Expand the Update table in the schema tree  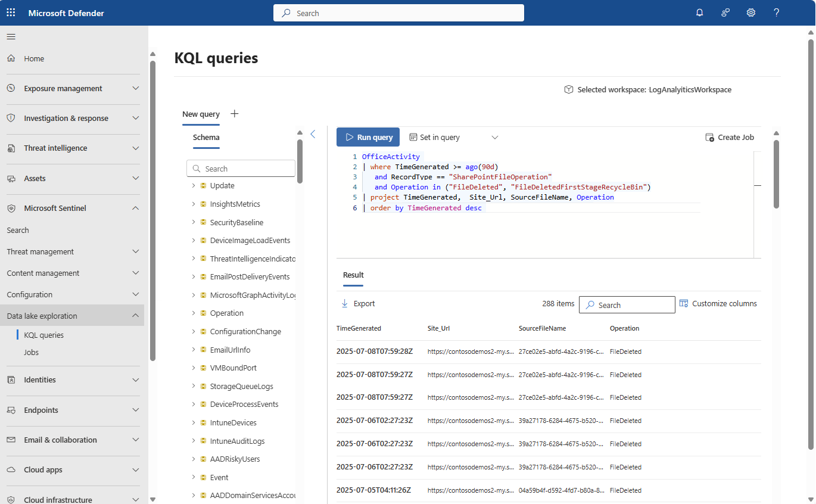tap(192, 185)
